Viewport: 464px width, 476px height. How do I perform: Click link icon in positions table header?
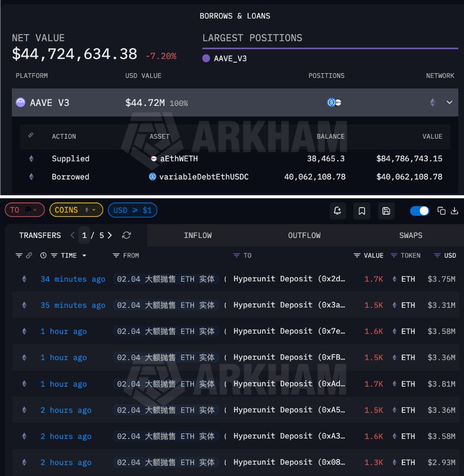tap(31, 135)
